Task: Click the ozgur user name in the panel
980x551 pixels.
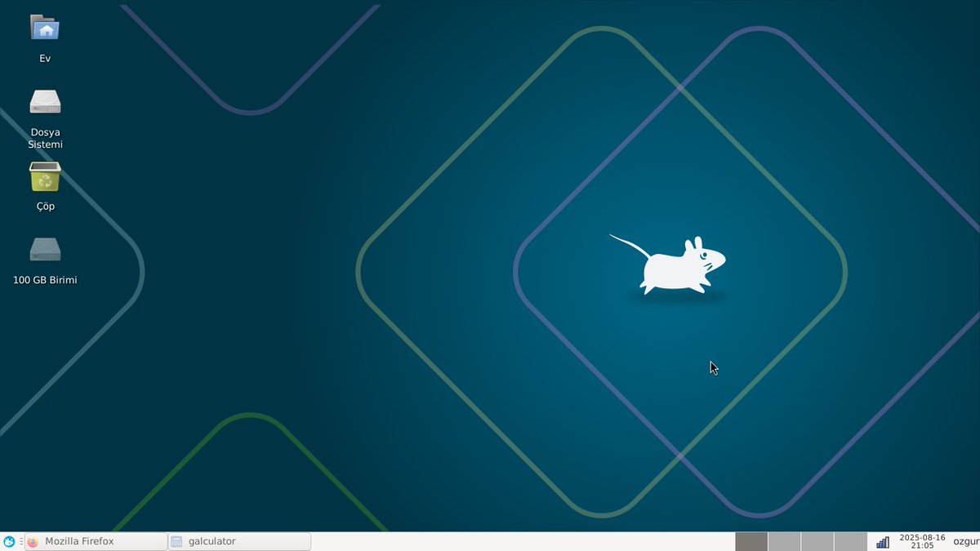Action: (962, 540)
